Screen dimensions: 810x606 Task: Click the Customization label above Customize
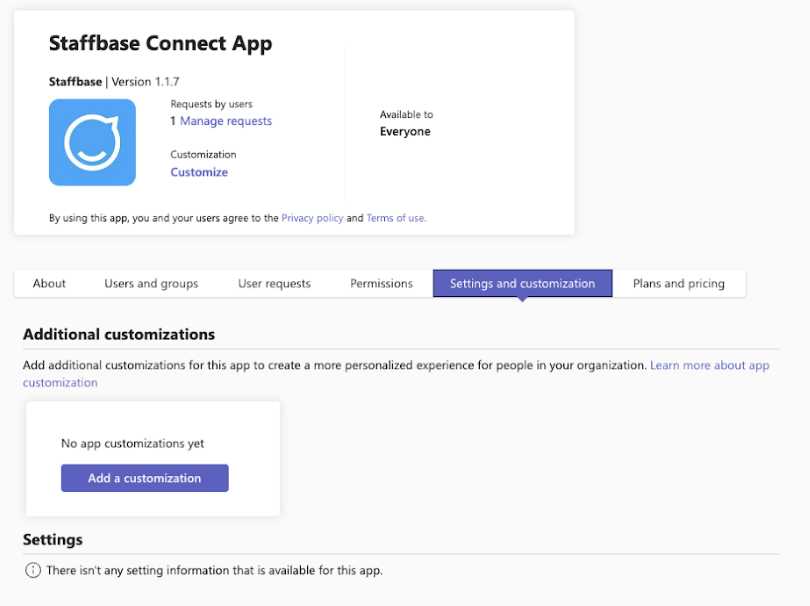pos(203,154)
